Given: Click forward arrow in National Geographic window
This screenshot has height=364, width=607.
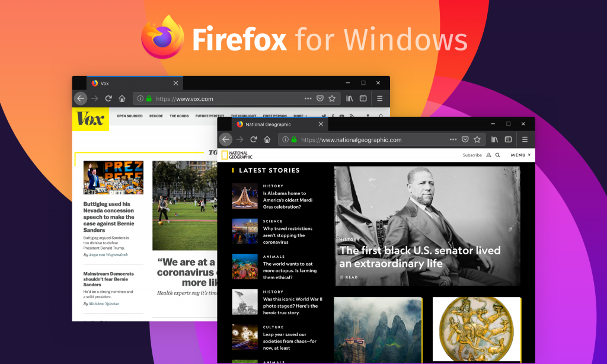Looking at the screenshot, I should 240,139.
